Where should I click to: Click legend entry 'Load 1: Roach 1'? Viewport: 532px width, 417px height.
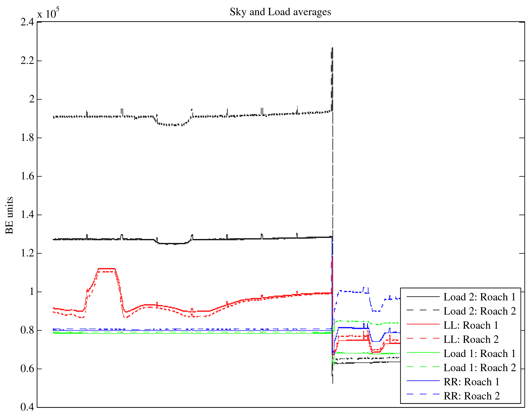click(x=479, y=354)
